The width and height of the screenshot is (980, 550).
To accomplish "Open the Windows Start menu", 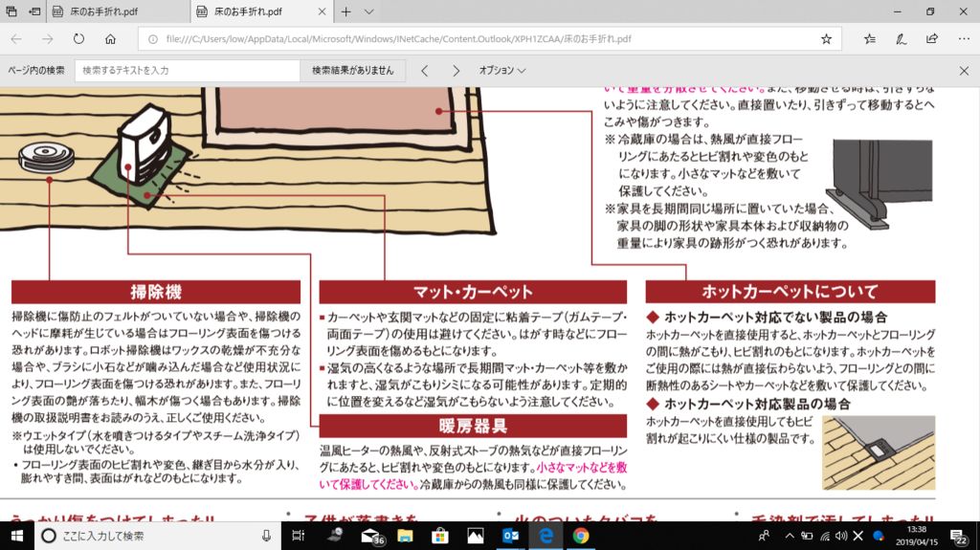I will point(17,536).
